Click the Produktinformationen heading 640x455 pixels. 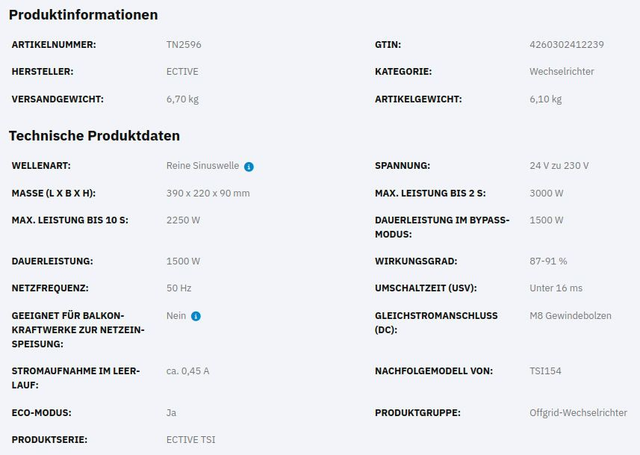pyautogui.click(x=83, y=15)
